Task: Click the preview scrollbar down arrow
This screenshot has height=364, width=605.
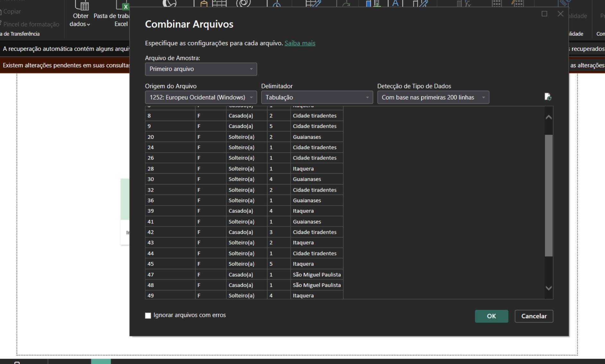Action: point(549,288)
